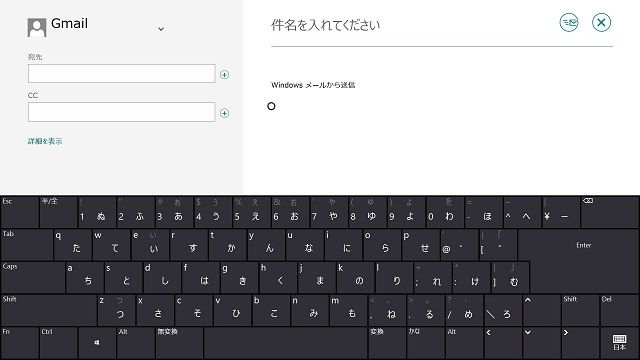Viewport: 640px width, 360px height.
Task: Tap the colon / け key
Action: coord(471,277)
